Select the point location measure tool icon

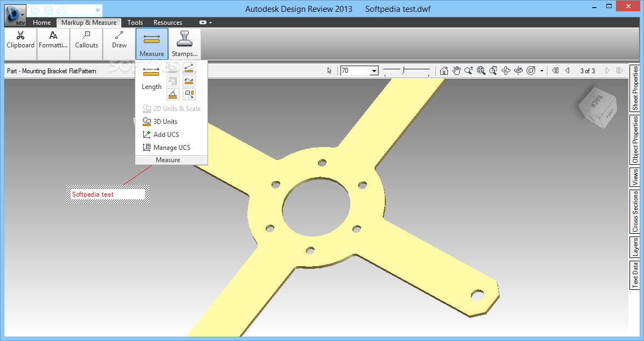tap(189, 94)
